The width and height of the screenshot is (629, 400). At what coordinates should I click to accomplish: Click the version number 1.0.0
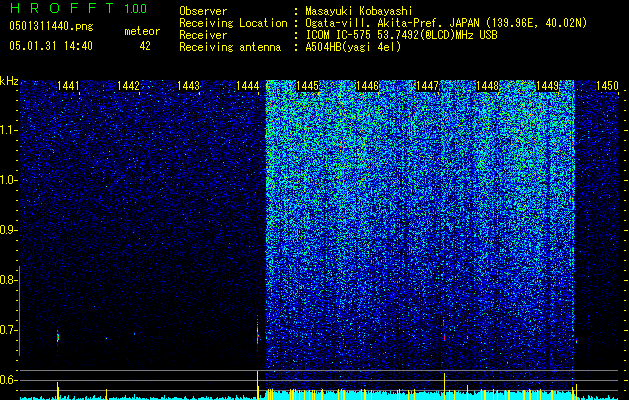(136, 9)
